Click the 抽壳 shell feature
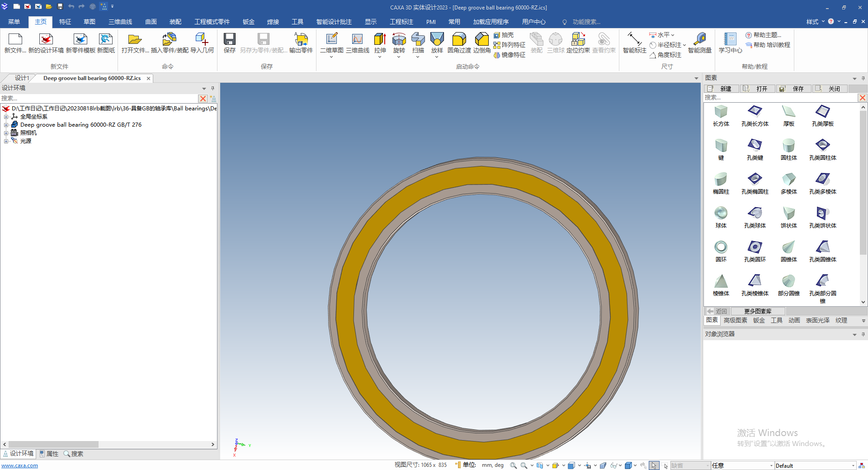The width and height of the screenshot is (868, 470). [504, 35]
